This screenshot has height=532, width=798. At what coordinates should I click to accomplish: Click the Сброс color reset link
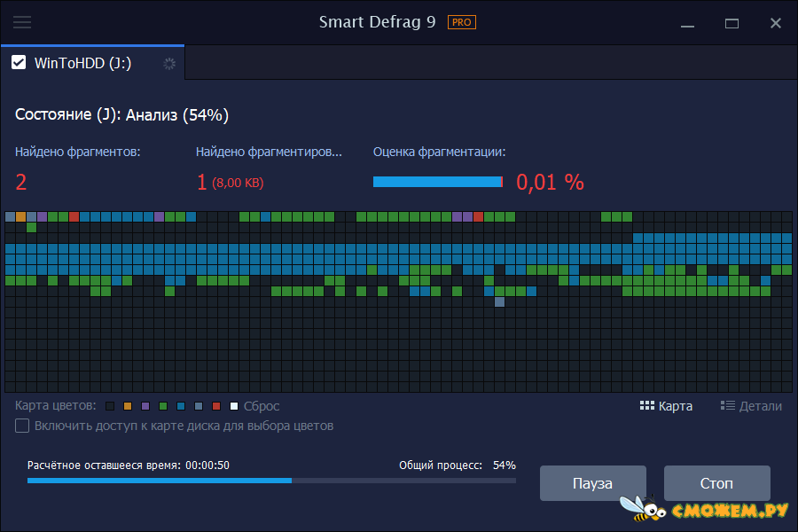click(x=262, y=406)
